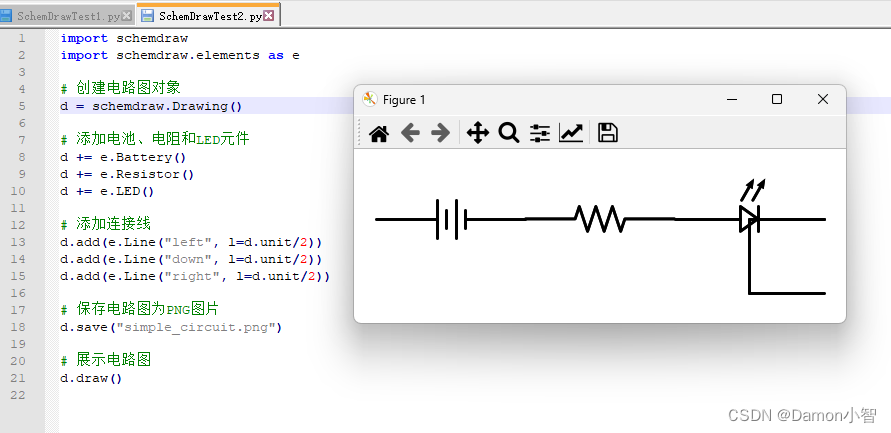Click the comment '# 添加电池、电阻和LED元件'
This screenshot has height=433, width=891.
tap(155, 139)
